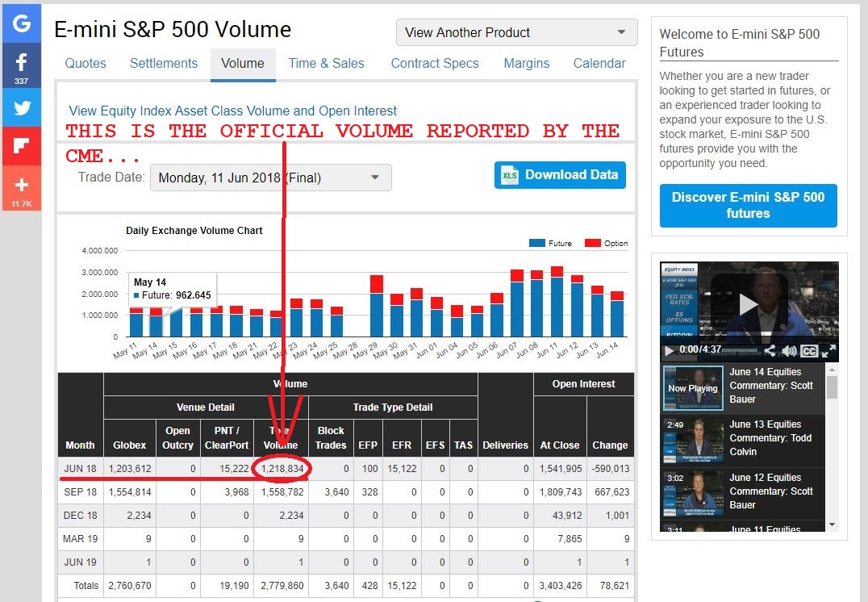Click Jun 11 bar in volume chart
This screenshot has height=602, width=868.
557,301
